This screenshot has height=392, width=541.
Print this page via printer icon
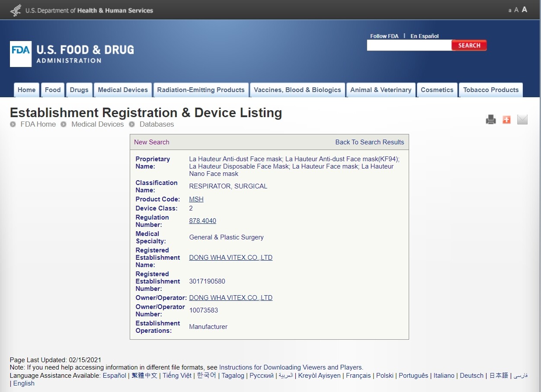491,120
